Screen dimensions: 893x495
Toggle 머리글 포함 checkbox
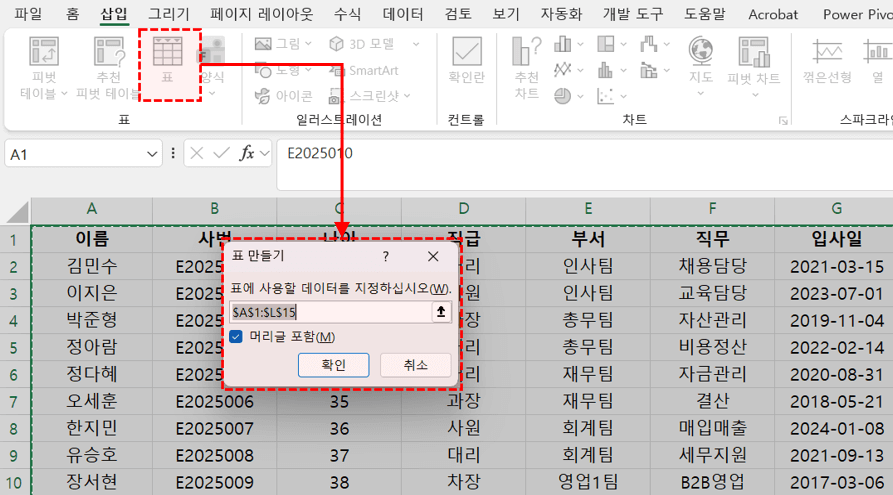click(x=236, y=337)
